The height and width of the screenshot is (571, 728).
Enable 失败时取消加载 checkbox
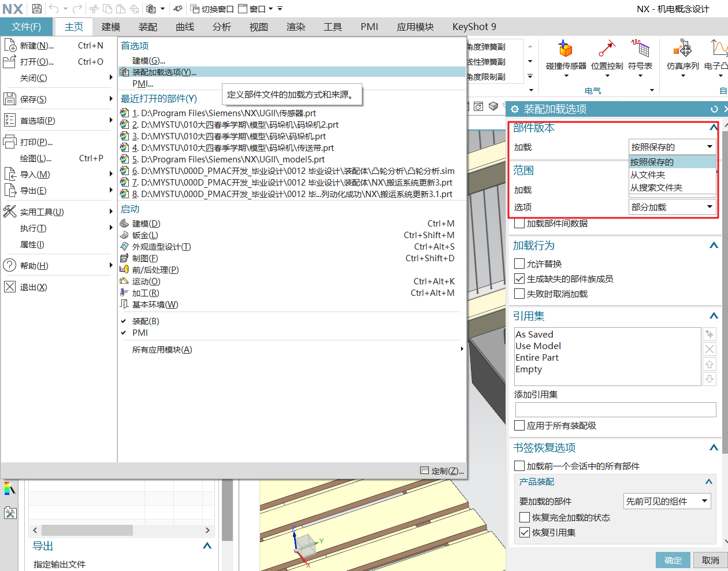pos(519,294)
